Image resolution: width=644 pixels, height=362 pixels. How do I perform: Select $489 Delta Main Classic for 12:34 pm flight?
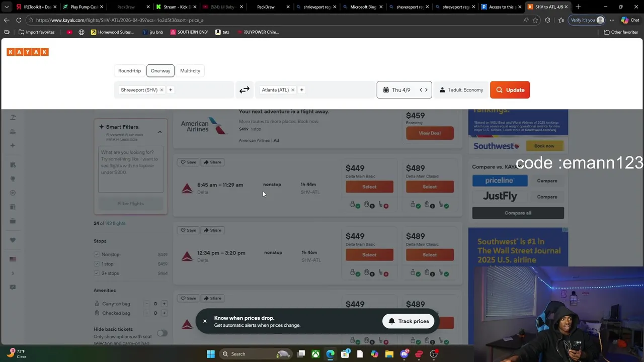click(x=430, y=255)
